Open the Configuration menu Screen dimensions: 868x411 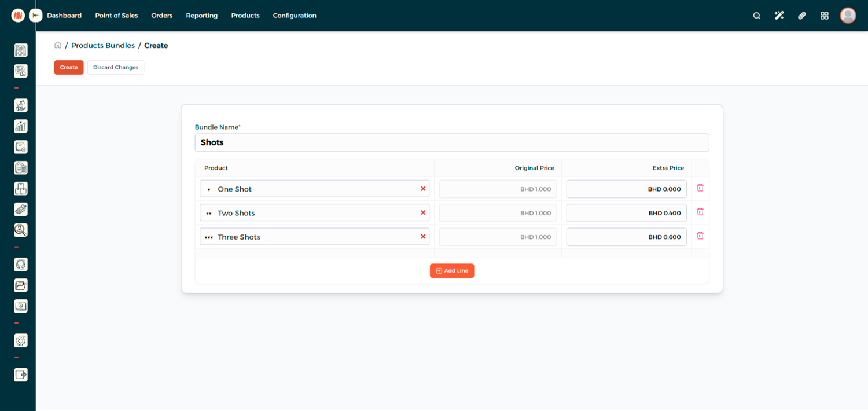pos(295,16)
